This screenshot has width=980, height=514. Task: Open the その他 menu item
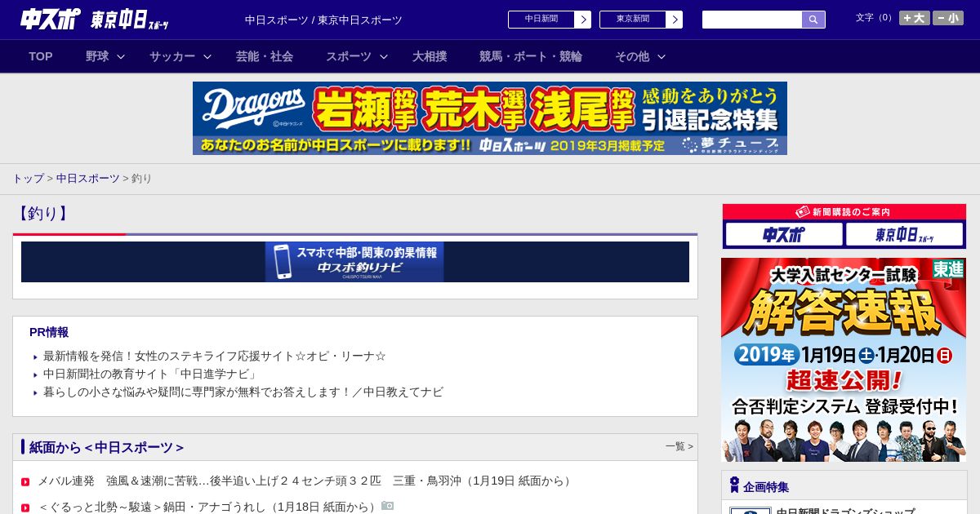[632, 56]
